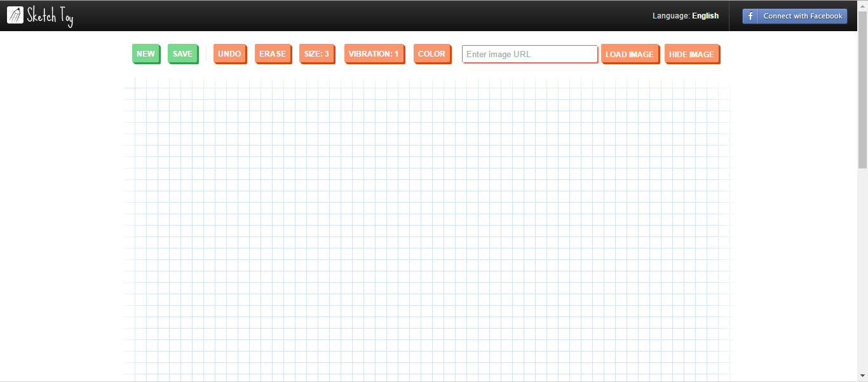Focus the Enter image URL field
The height and width of the screenshot is (382, 868).
[529, 54]
